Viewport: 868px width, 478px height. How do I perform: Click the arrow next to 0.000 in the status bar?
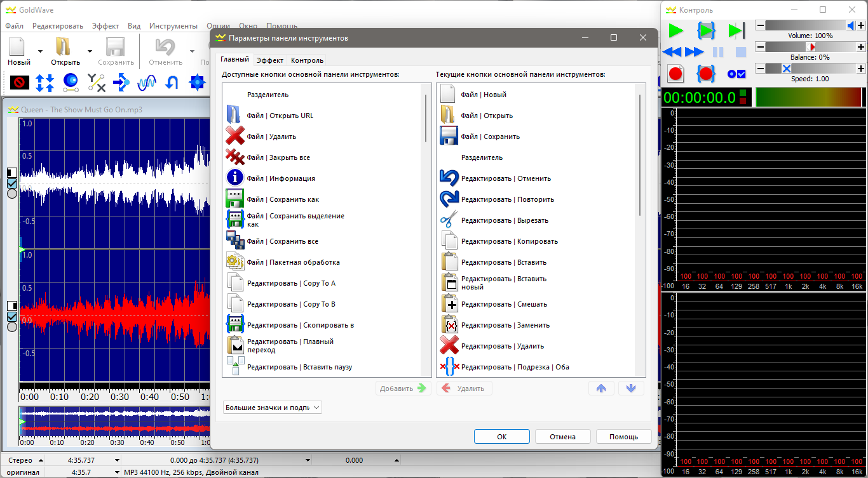click(397, 460)
